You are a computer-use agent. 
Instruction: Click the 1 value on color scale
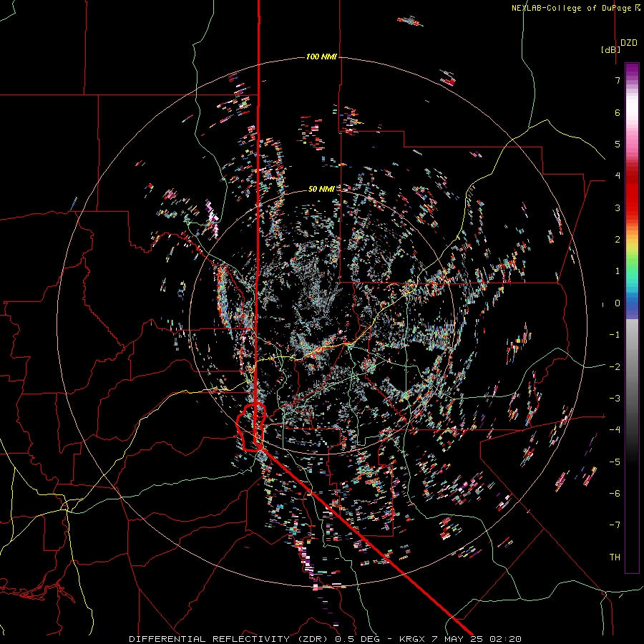tap(618, 271)
